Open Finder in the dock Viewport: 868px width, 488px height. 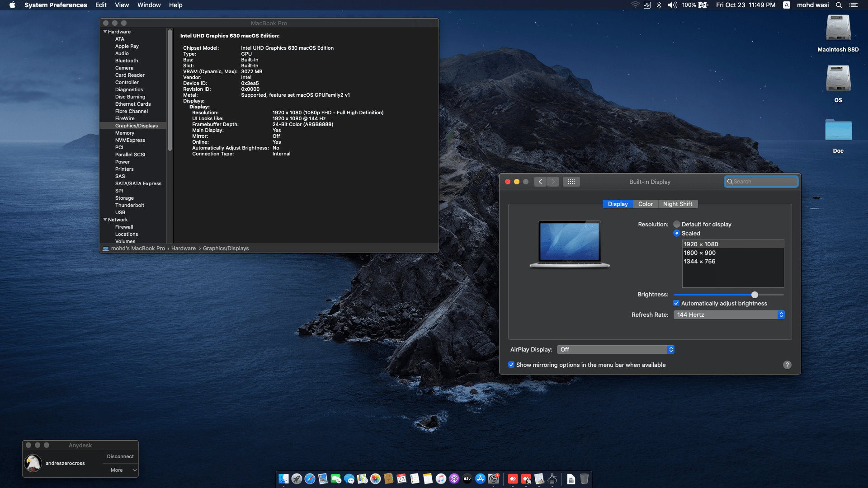click(x=283, y=479)
